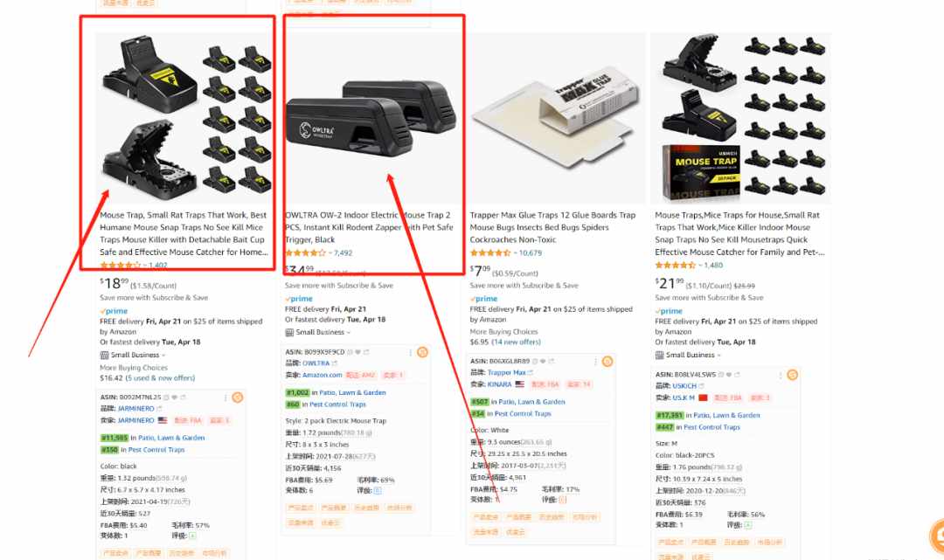Image resolution: width=944 pixels, height=560 pixels.
Task: Click heart icon beside ASIN B092M7NL25
Action: click(175, 398)
